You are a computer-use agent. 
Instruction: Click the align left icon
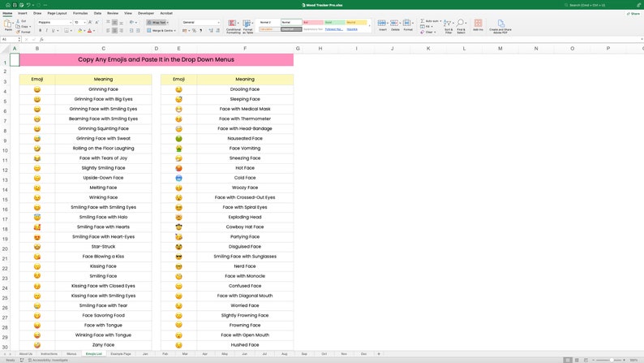click(108, 30)
